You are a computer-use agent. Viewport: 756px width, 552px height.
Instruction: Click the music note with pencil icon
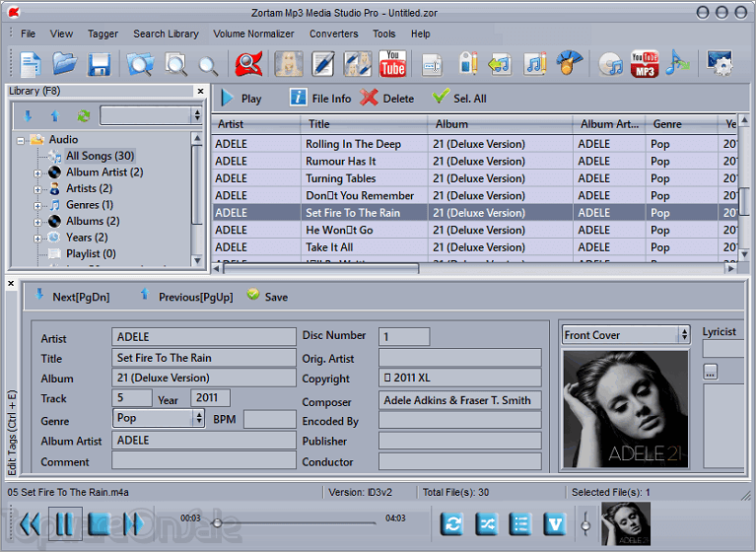[x=535, y=63]
